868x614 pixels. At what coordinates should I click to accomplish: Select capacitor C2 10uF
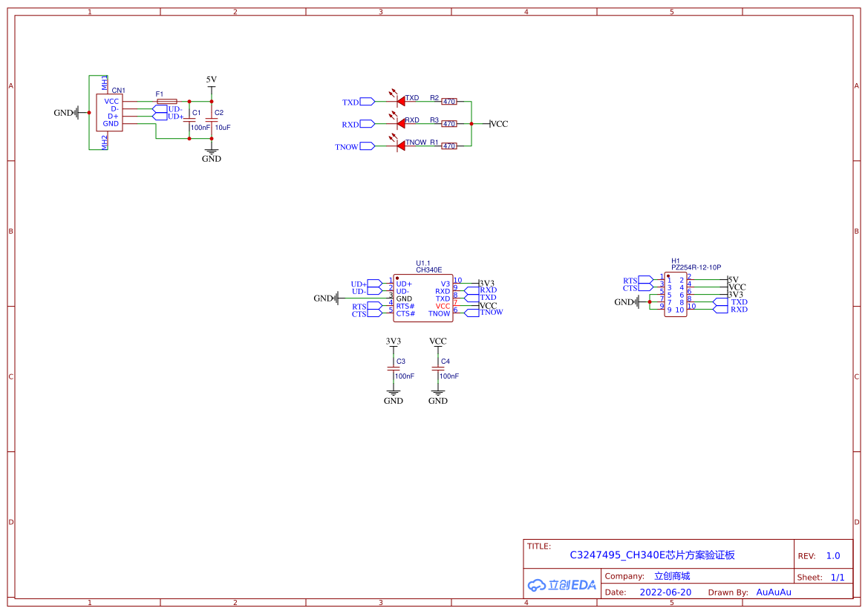pos(212,120)
